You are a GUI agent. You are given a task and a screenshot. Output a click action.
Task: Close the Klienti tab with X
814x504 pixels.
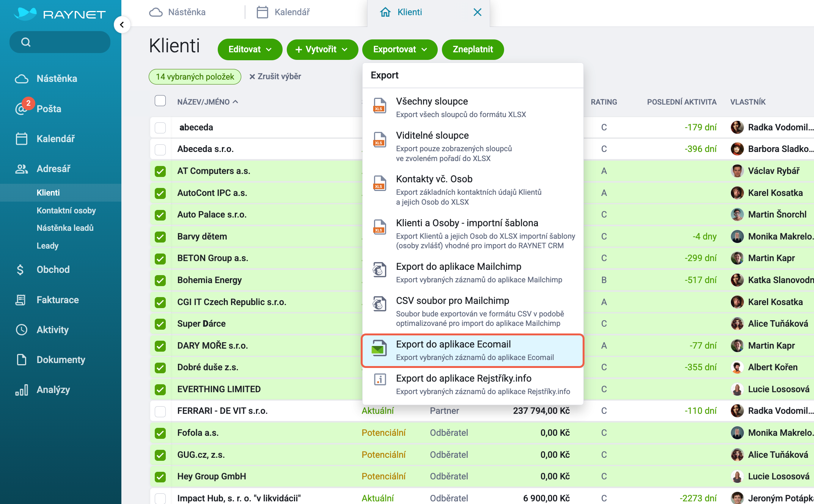tap(478, 12)
